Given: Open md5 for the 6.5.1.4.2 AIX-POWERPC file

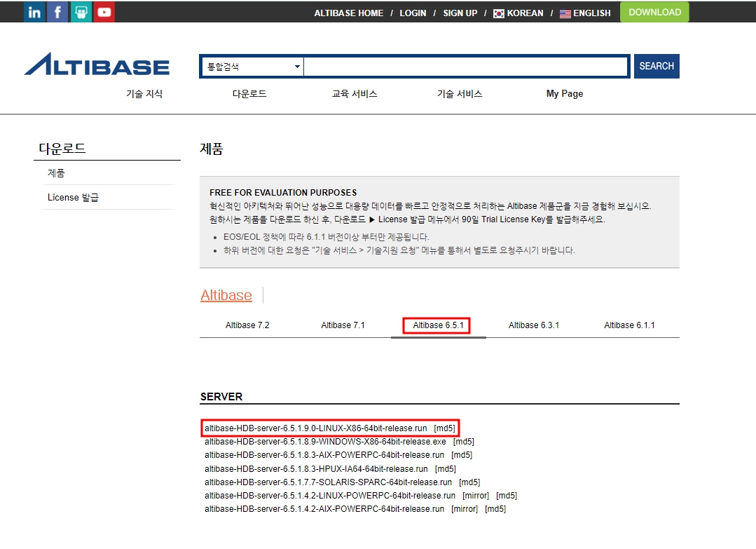Looking at the screenshot, I should tap(495, 509).
